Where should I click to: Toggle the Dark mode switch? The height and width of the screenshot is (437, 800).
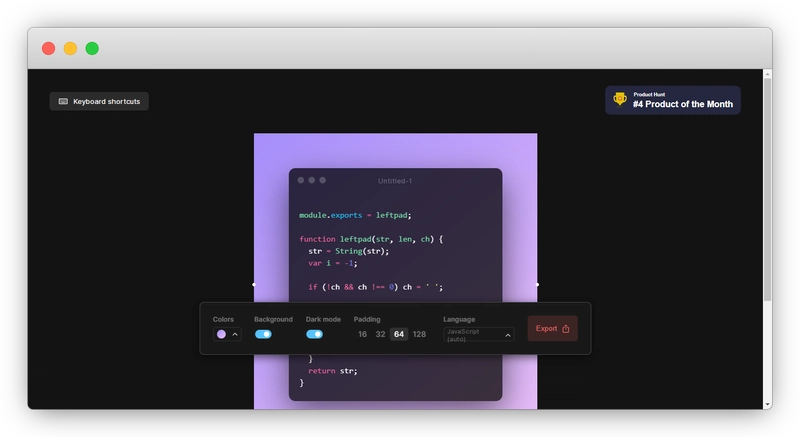coord(314,334)
